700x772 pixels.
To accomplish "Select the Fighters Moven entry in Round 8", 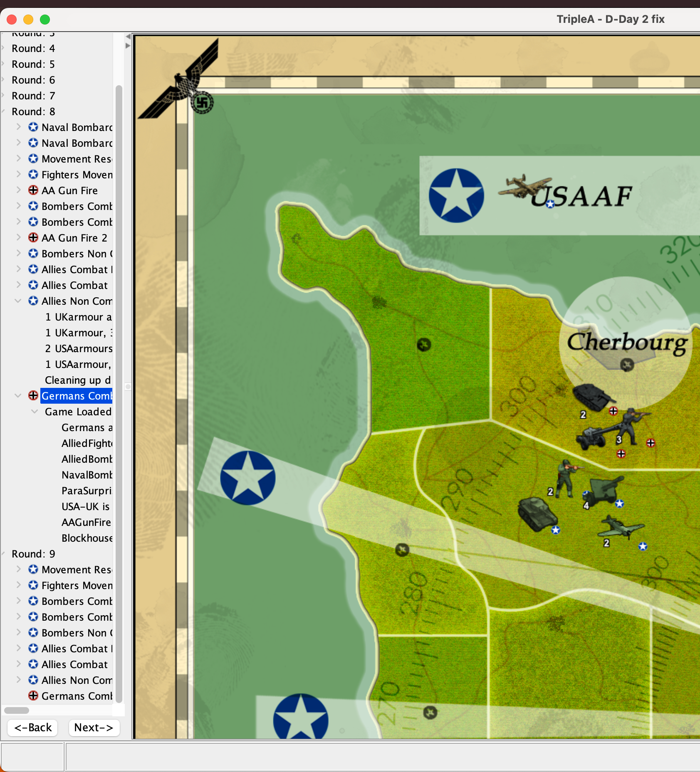I will click(x=77, y=175).
